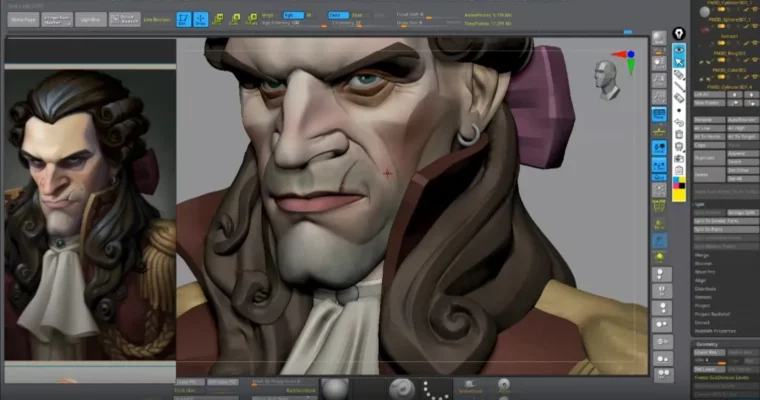Click the Zoom canvas icon

pos(659,80)
